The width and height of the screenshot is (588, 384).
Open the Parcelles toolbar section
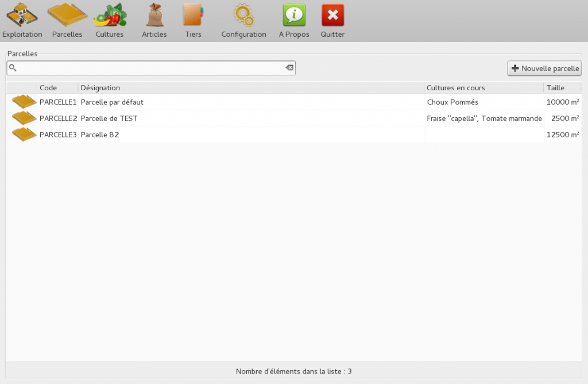67,21
